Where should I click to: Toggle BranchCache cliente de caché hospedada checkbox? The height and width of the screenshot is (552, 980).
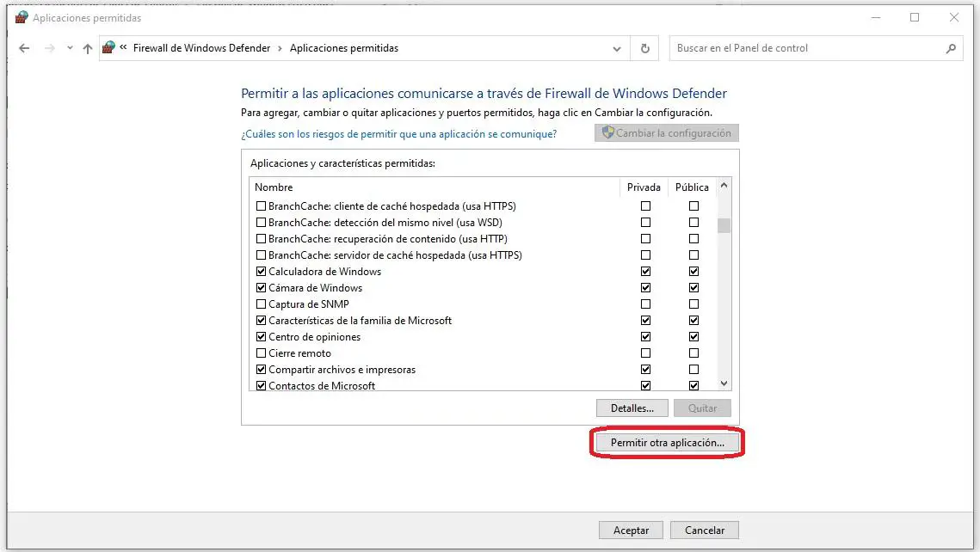click(x=262, y=206)
